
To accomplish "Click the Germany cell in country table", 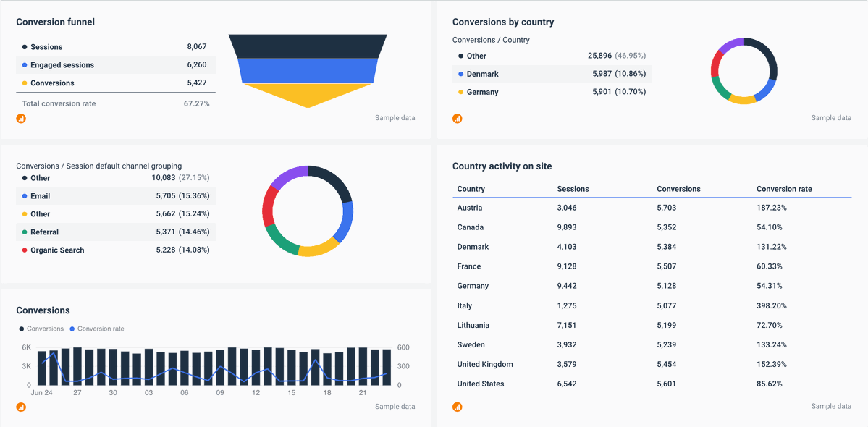I will point(473,286).
